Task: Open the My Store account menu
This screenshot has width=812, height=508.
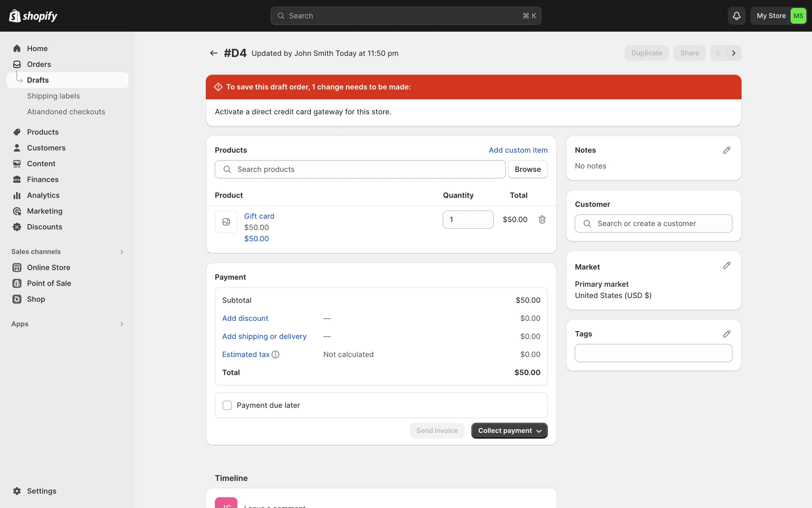Action: [778, 16]
